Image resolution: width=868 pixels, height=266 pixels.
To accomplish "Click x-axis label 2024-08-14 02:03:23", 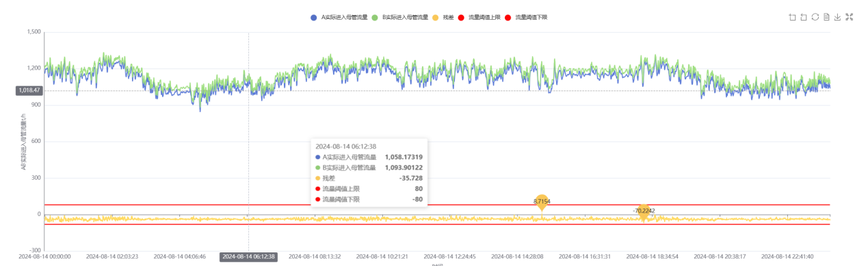I will click(112, 256).
